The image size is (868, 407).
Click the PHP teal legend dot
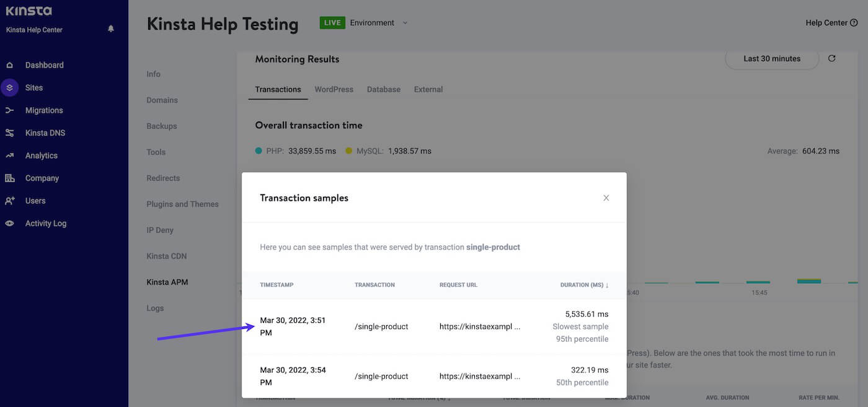pyautogui.click(x=259, y=151)
